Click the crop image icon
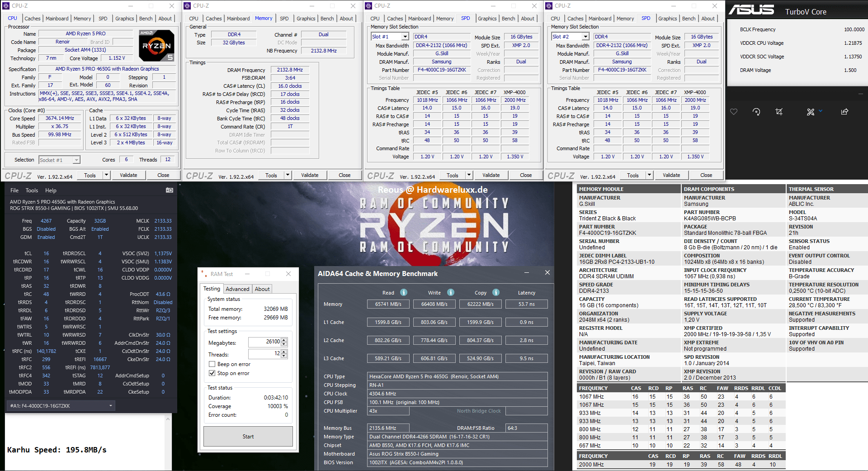This screenshot has height=471, width=868. click(779, 112)
